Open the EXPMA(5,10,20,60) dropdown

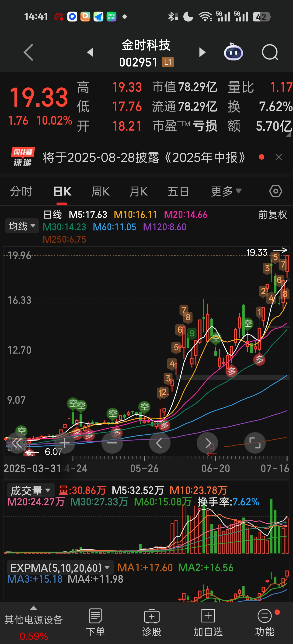point(60,568)
